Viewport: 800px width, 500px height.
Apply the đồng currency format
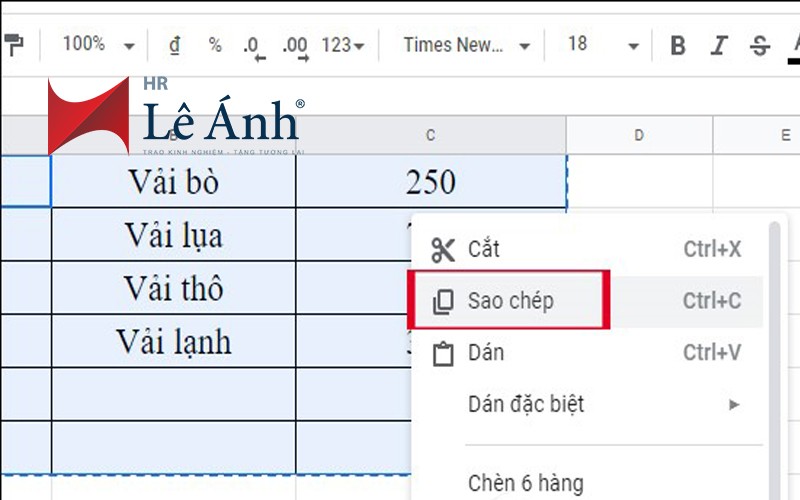174,45
